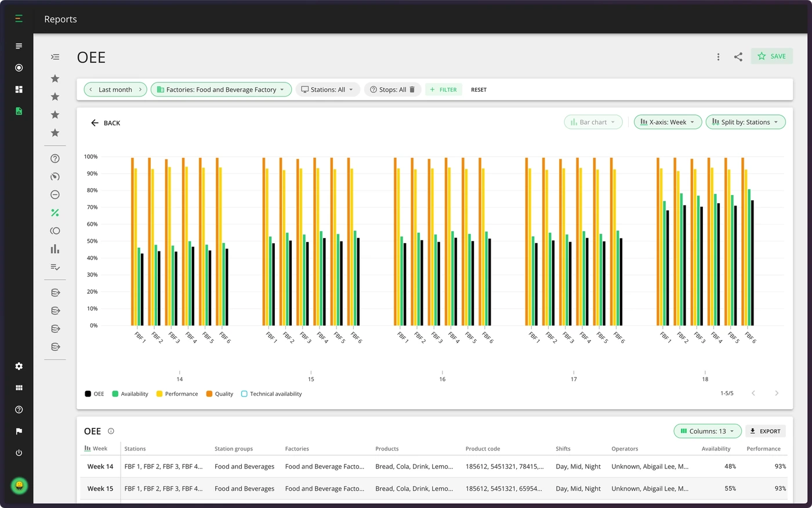Go to next period right of Last month
812x508 pixels.
click(x=140, y=89)
